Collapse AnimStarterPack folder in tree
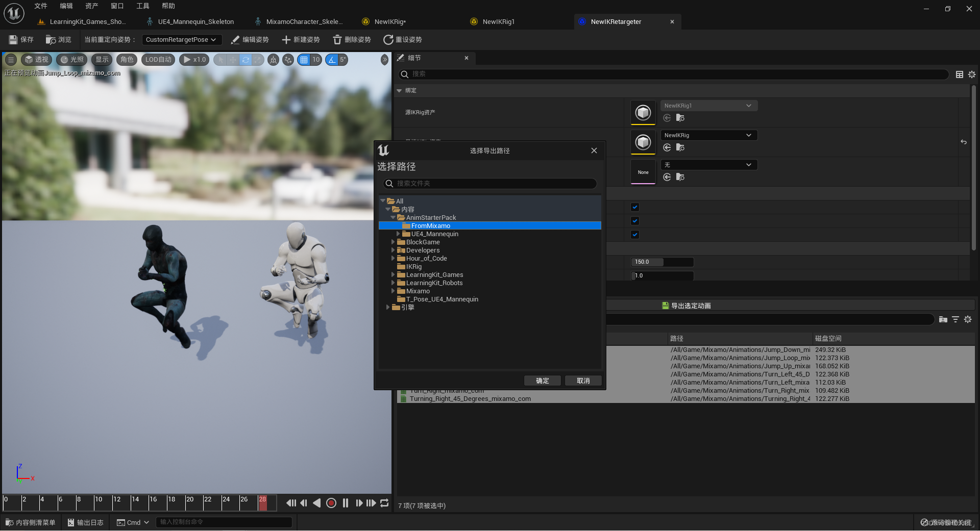The width and height of the screenshot is (980, 531). pyautogui.click(x=393, y=218)
